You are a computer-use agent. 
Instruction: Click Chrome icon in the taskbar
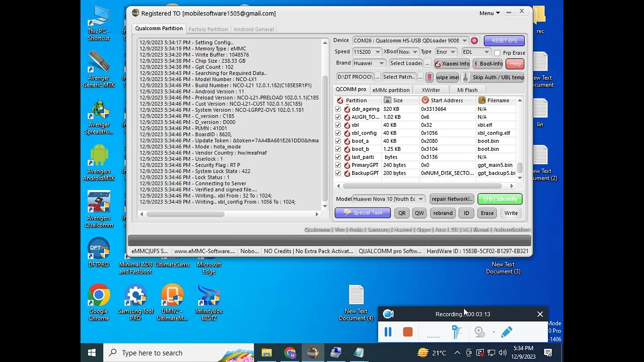click(x=290, y=353)
